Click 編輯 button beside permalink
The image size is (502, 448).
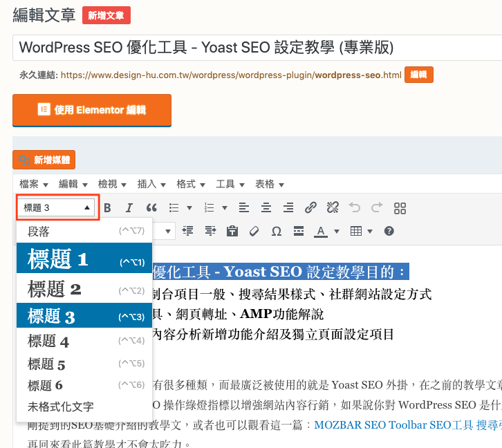(x=419, y=75)
